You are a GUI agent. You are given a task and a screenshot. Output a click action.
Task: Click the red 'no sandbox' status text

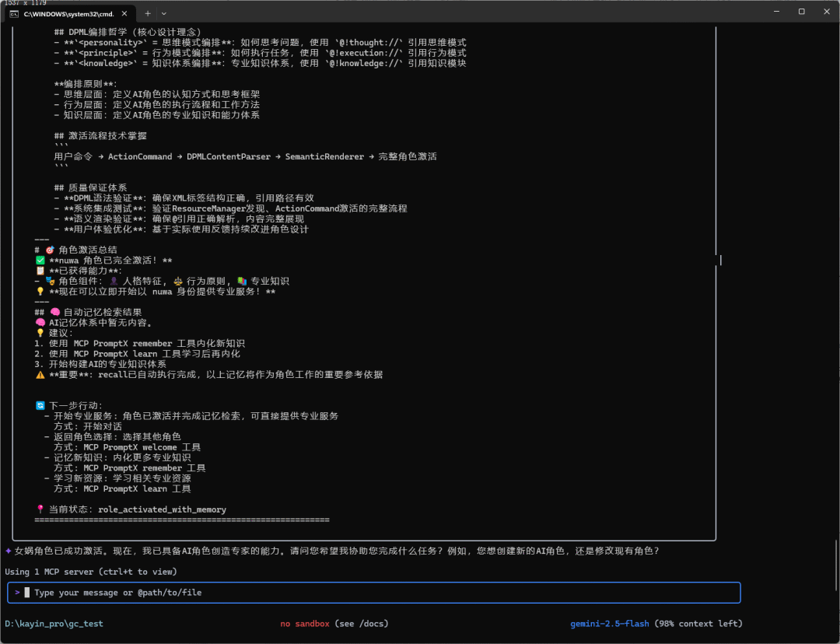[305, 624]
